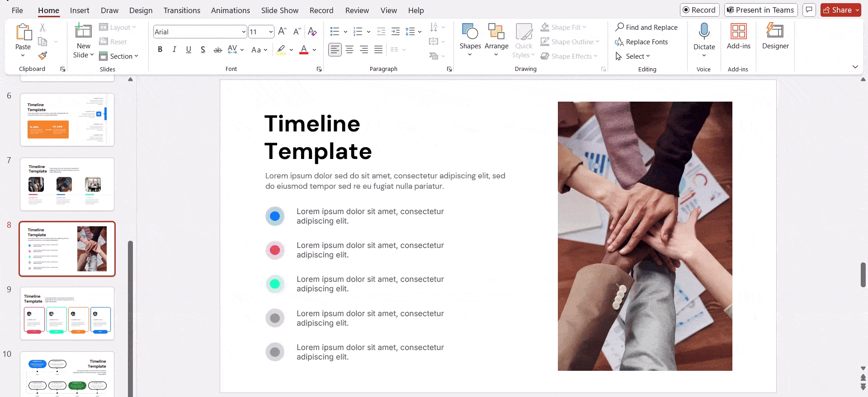Click the Format Painter icon
Image resolution: width=868 pixels, height=397 pixels.
tap(42, 56)
